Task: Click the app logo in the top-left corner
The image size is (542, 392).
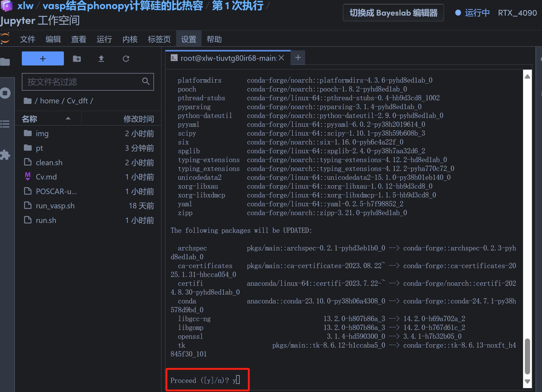Action: pos(6,6)
